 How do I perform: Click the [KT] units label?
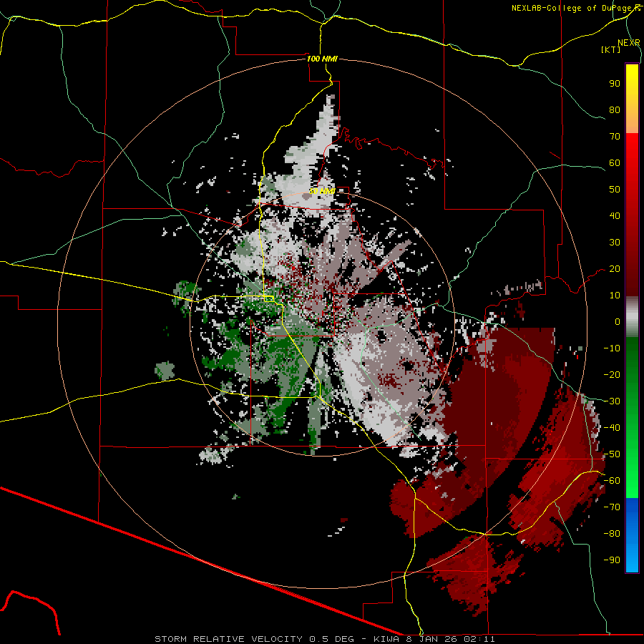[611, 49]
